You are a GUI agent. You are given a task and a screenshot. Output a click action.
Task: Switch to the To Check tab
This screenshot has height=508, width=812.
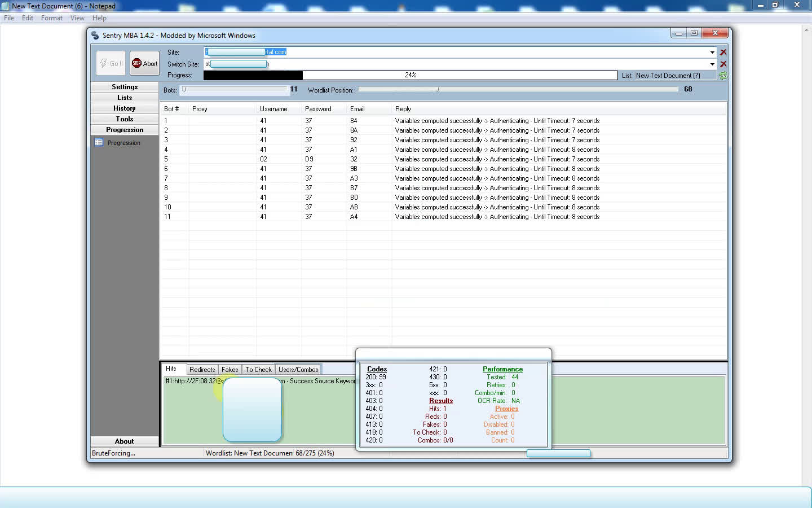click(258, 370)
